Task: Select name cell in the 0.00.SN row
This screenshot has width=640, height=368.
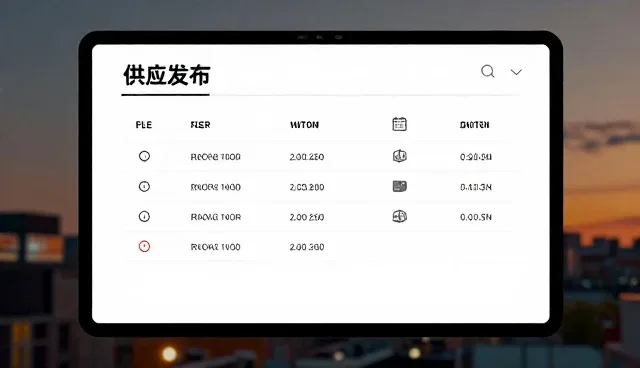Action: coord(216,217)
